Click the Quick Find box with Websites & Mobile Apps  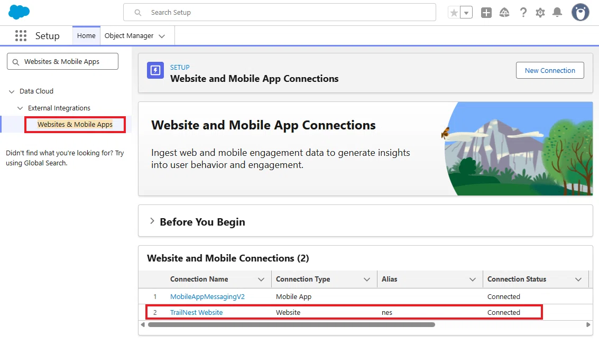(63, 61)
